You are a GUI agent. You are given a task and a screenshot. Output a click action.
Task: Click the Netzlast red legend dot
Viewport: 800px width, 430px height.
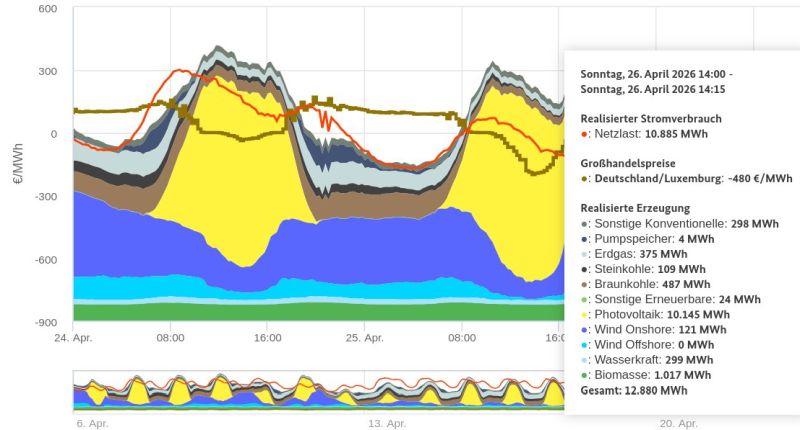584,135
